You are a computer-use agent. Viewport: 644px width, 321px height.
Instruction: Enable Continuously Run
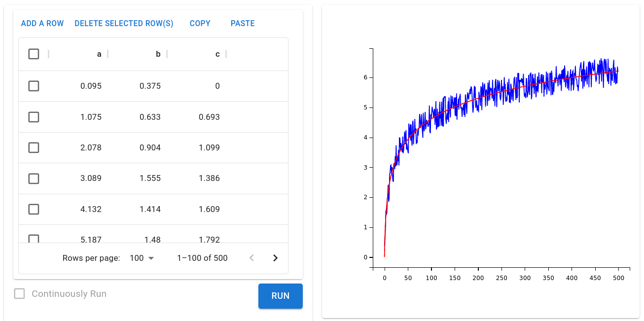tap(19, 293)
